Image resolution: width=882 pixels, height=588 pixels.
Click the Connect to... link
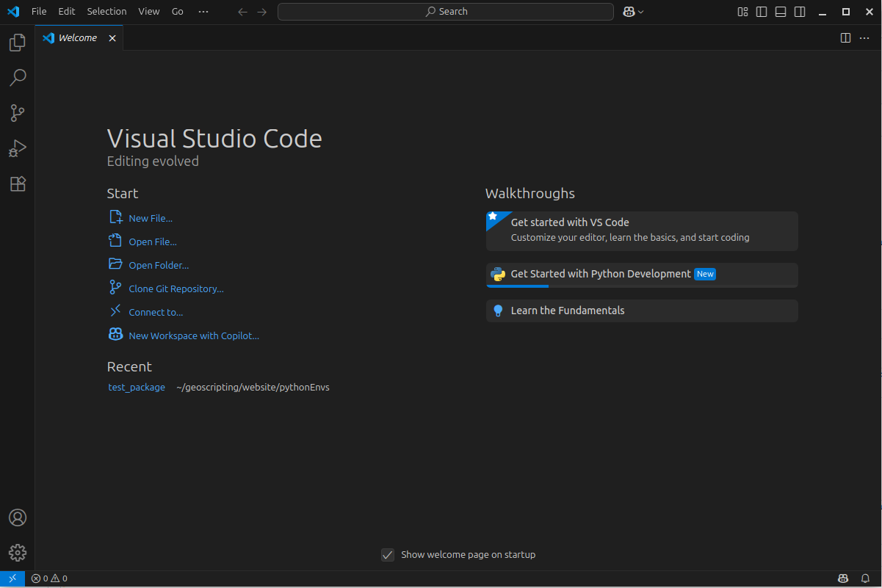click(x=156, y=312)
